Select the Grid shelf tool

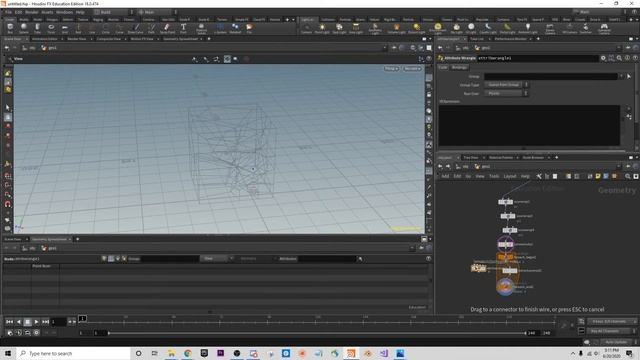tap(64, 28)
